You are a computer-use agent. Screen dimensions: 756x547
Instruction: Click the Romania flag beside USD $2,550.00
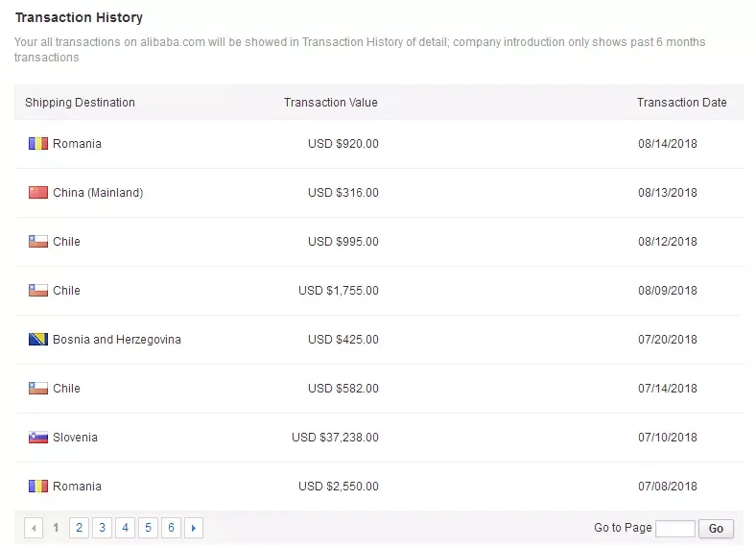[x=38, y=487]
